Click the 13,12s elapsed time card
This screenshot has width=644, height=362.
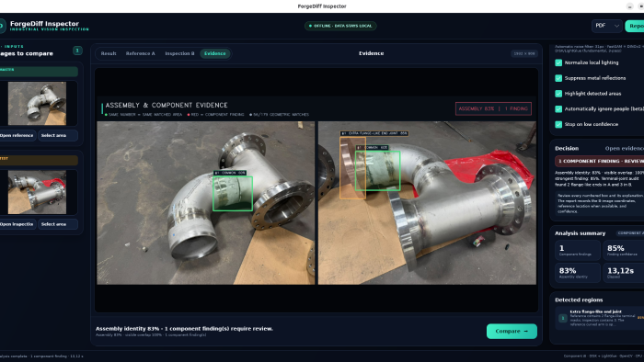click(x=623, y=273)
